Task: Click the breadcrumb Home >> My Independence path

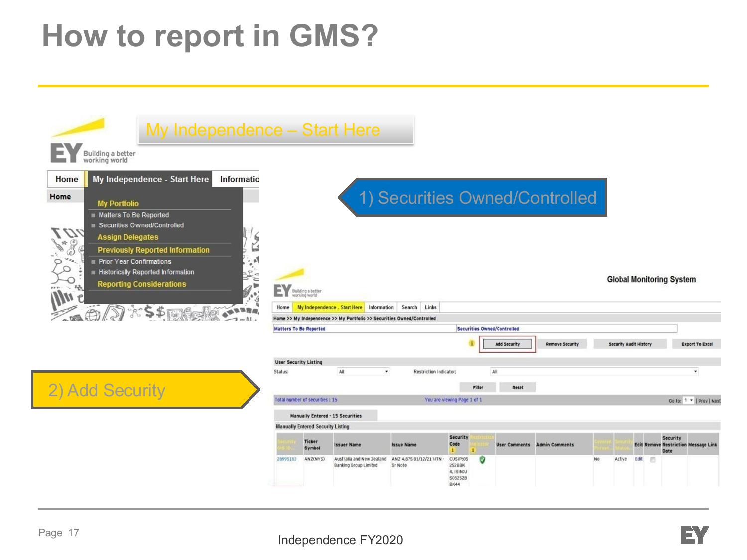Action: click(355, 319)
